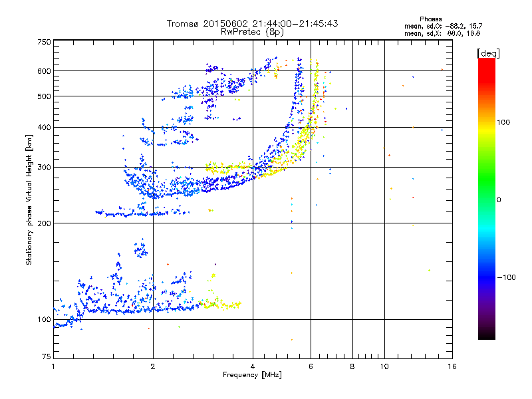Click the y-axis label '200'
The height and width of the screenshot is (399, 532).
coord(44,223)
